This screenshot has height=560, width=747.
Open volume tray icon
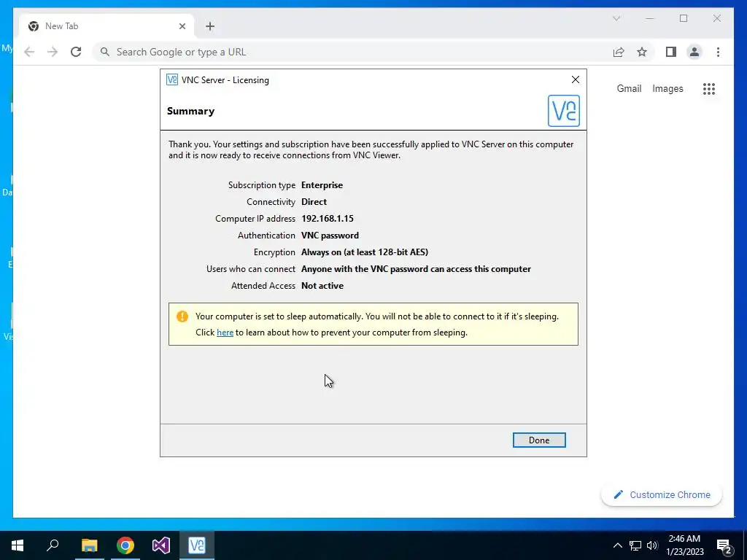point(652,545)
